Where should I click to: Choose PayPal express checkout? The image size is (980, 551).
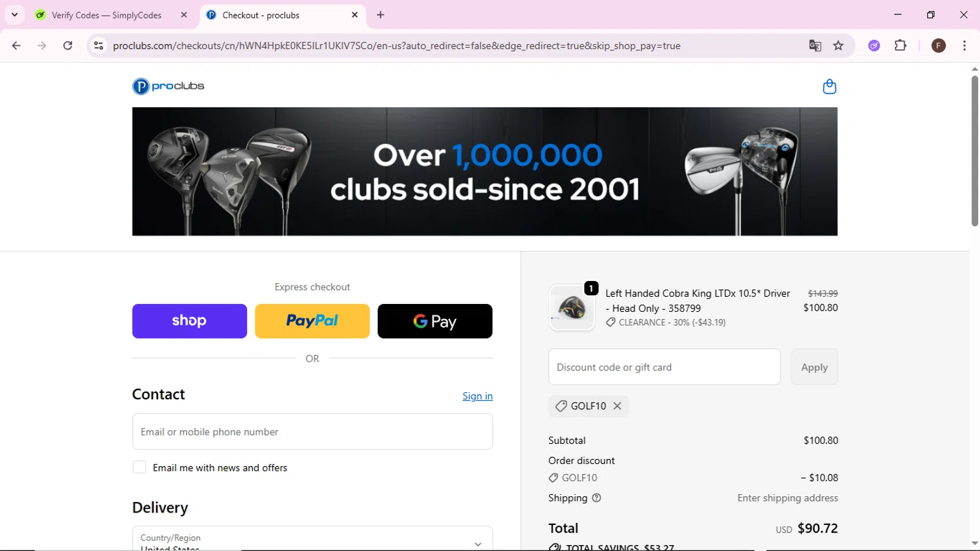(x=312, y=321)
